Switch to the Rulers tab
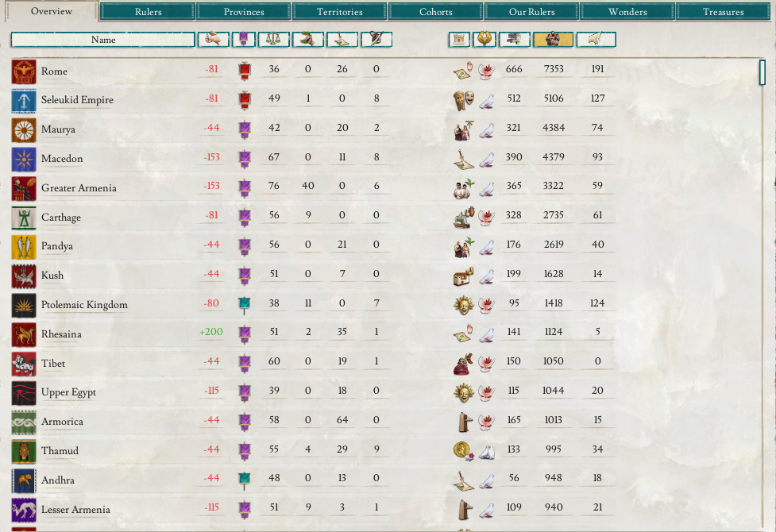 click(148, 11)
